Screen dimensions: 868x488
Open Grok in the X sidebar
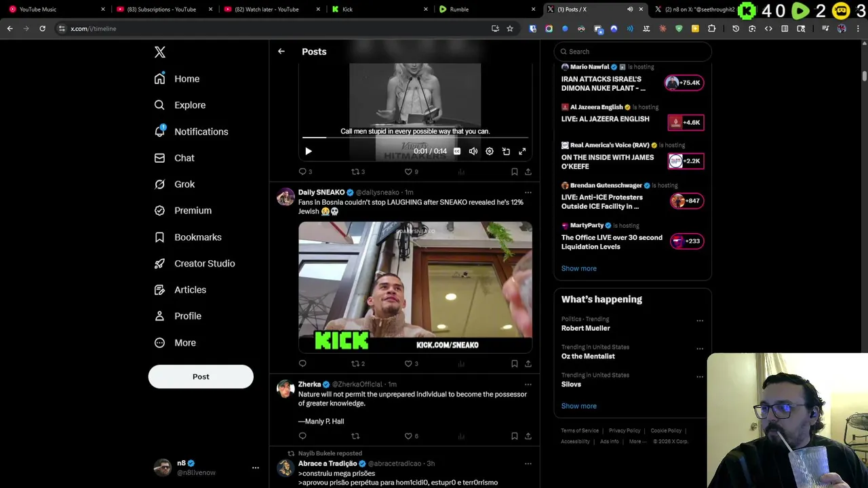[x=174, y=184]
